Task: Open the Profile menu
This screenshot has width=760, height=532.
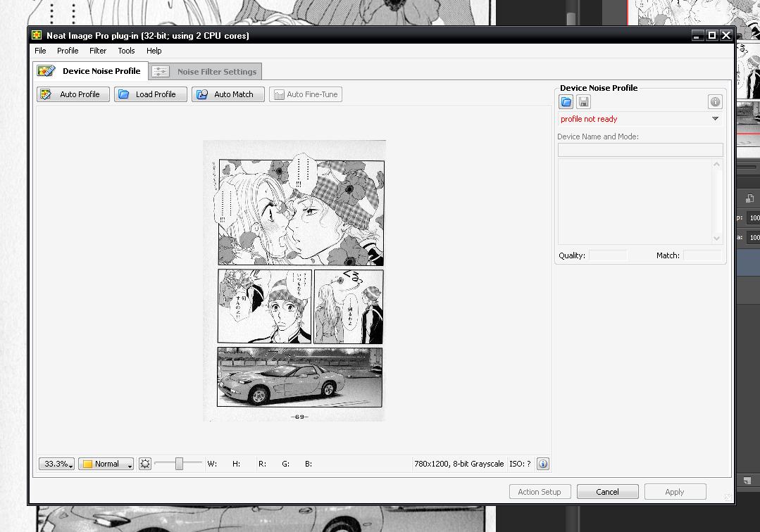Action: coord(68,51)
